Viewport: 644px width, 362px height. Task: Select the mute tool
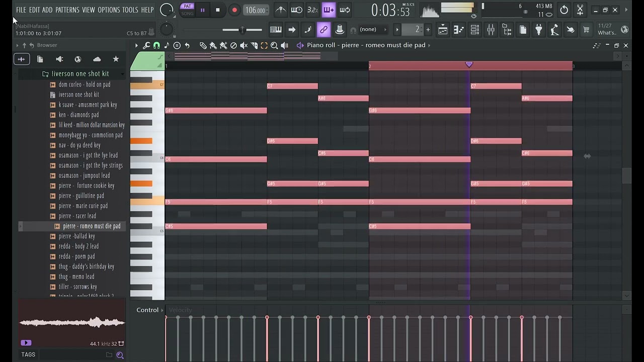click(244, 45)
